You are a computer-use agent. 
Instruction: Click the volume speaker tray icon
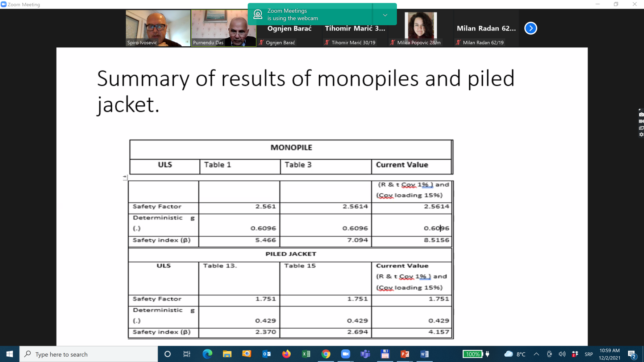[x=562, y=354]
